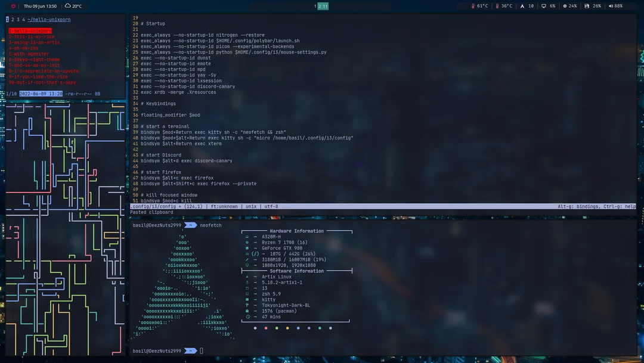Select the wind speed indicator icon showing 10
The height and width of the screenshot is (363, 644).
point(522,6)
